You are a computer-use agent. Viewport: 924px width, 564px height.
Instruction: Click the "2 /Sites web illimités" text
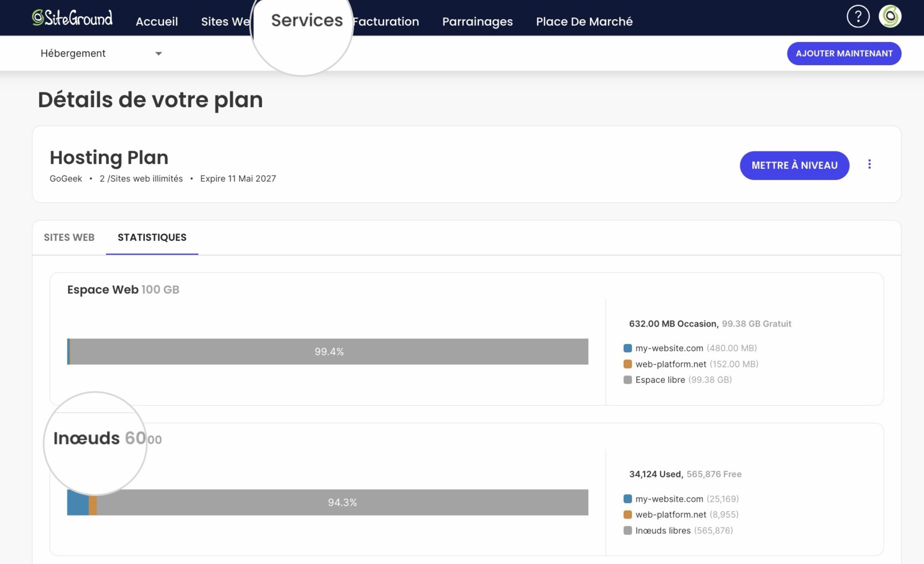coord(141,178)
